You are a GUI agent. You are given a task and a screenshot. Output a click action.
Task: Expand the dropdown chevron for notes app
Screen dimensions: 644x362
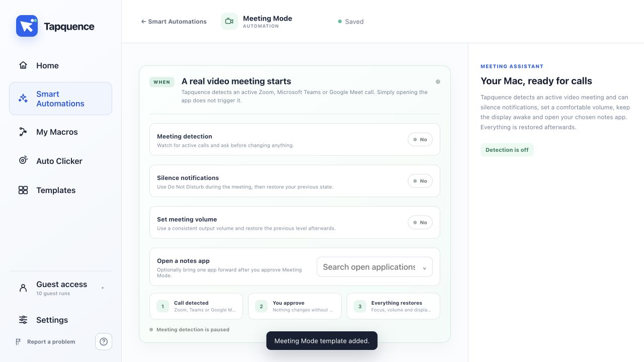[424, 268]
